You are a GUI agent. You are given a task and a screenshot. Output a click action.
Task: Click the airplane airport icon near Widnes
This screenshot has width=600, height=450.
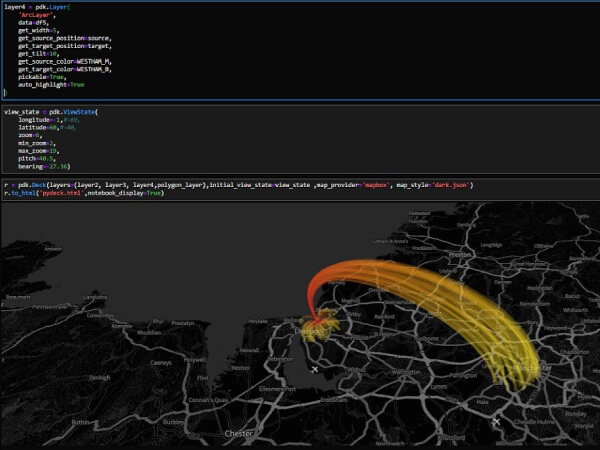[315, 370]
